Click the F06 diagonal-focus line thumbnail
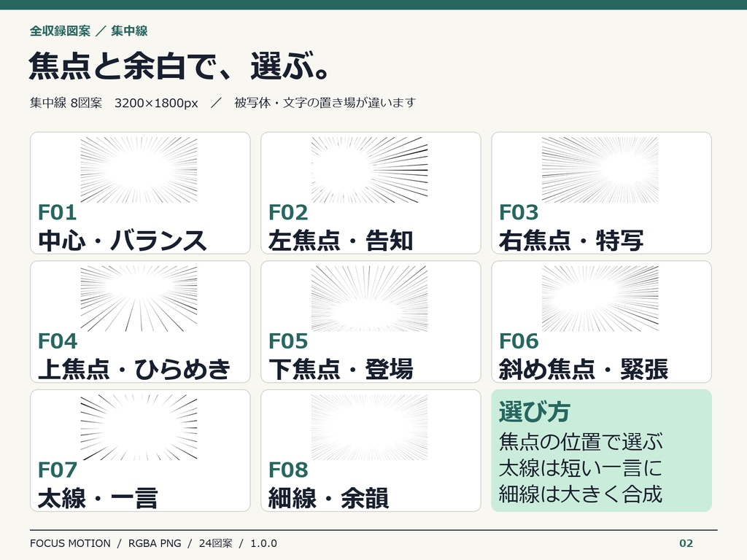The width and height of the screenshot is (747, 560). pyautogui.click(x=600, y=298)
